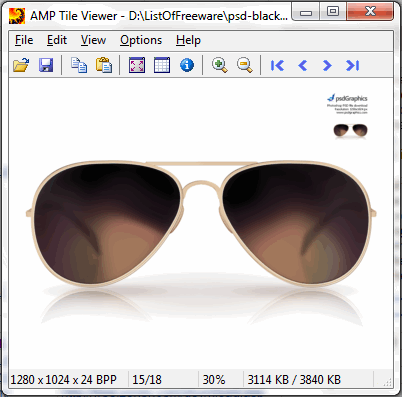Image resolution: width=402 pixels, height=397 pixels.
Task: Open the Help menu
Action: [188, 40]
